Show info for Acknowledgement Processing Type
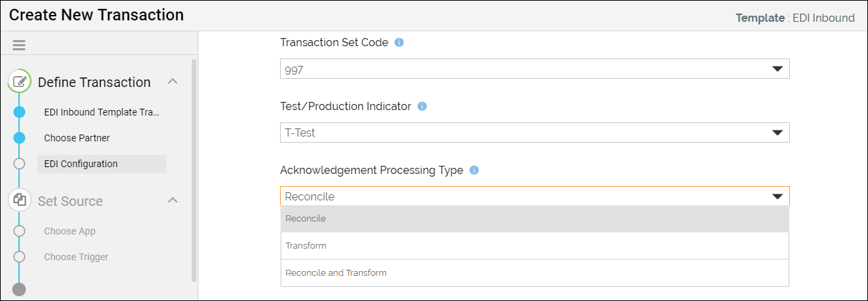 pyautogui.click(x=474, y=171)
